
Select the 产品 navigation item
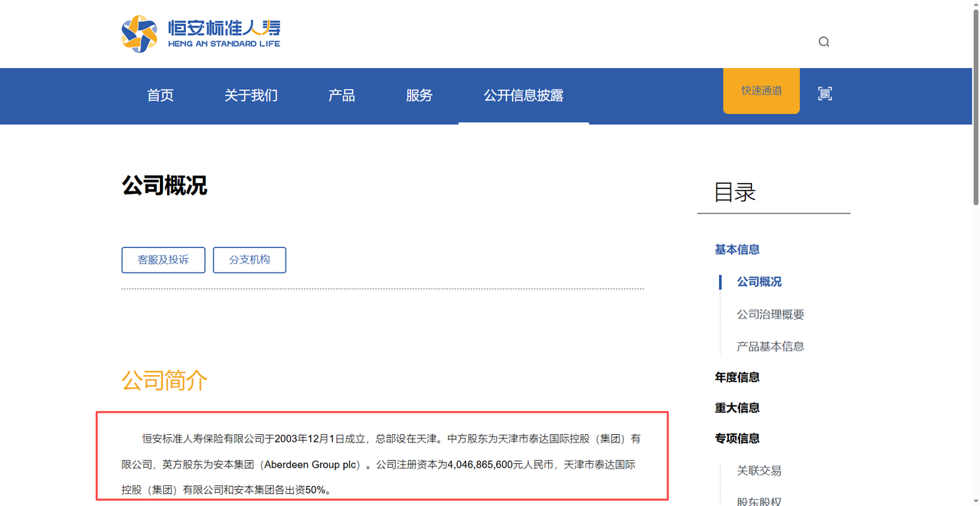pos(341,96)
